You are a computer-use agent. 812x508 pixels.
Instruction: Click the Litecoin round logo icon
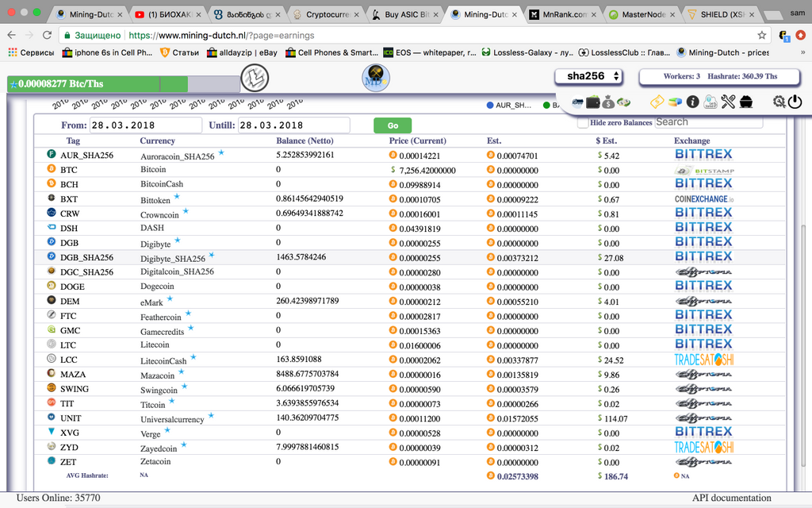(255, 79)
